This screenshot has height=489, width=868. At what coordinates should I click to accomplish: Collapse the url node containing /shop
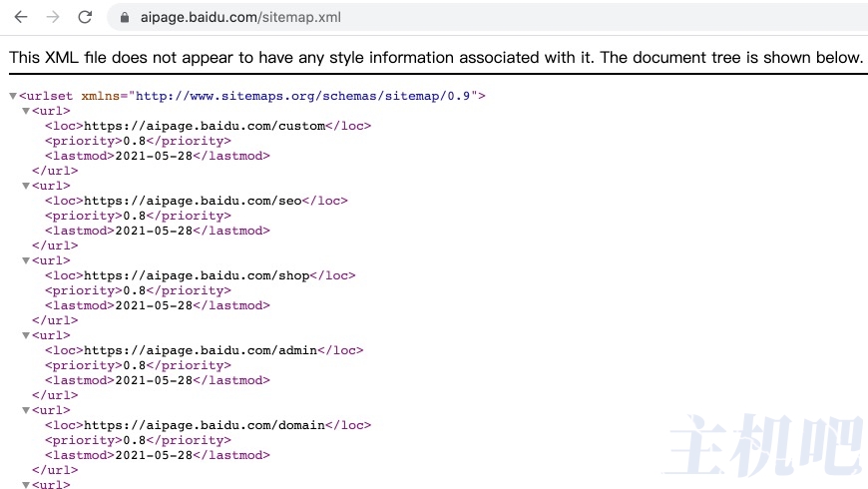tap(26, 260)
